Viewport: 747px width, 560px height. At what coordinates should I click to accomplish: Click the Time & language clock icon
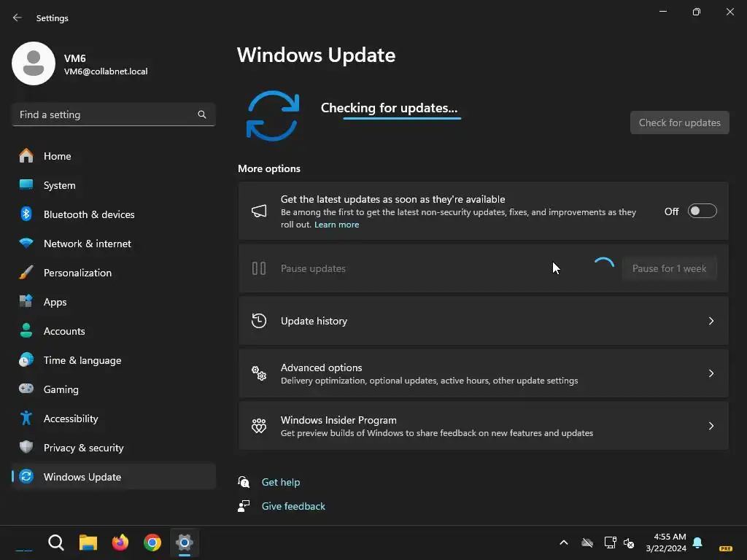26,360
